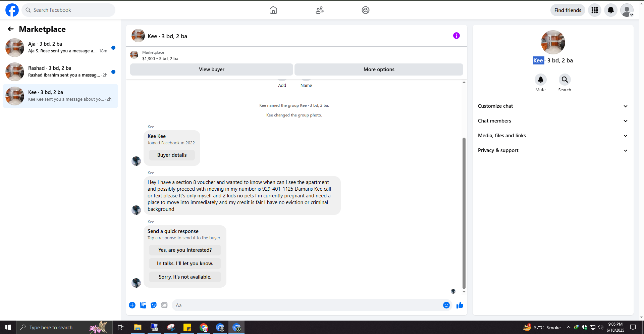Click the Find friends button
Viewport: 644px width, 334px height.
click(x=568, y=10)
